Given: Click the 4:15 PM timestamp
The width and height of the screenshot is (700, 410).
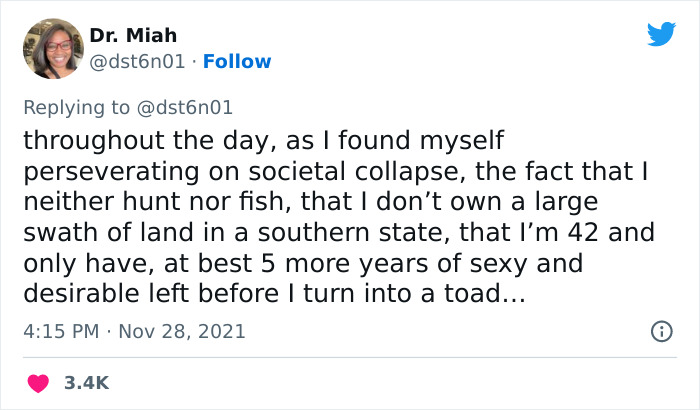Looking at the screenshot, I should coord(61,331).
